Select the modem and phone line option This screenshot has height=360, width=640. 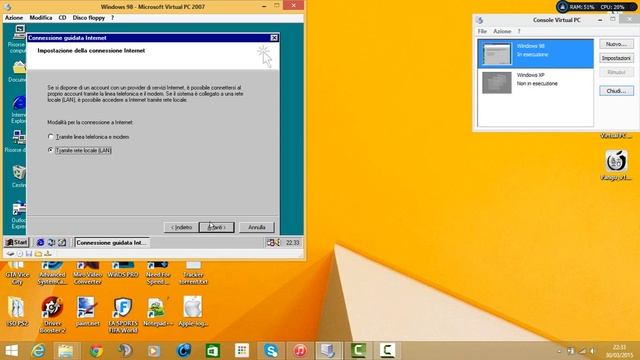pos(51,137)
